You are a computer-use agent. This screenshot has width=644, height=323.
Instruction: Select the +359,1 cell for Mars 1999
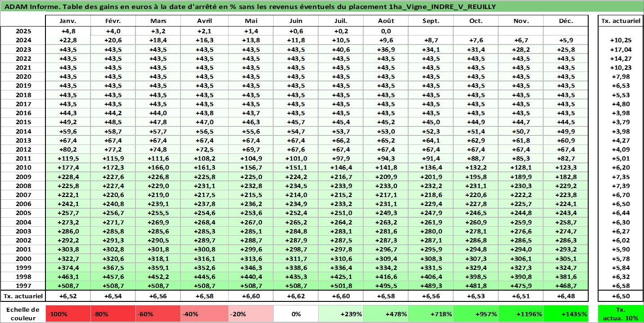(x=158, y=268)
